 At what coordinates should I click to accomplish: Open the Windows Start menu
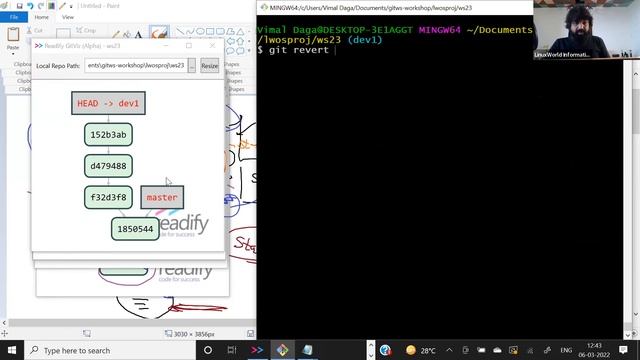(x=12, y=350)
